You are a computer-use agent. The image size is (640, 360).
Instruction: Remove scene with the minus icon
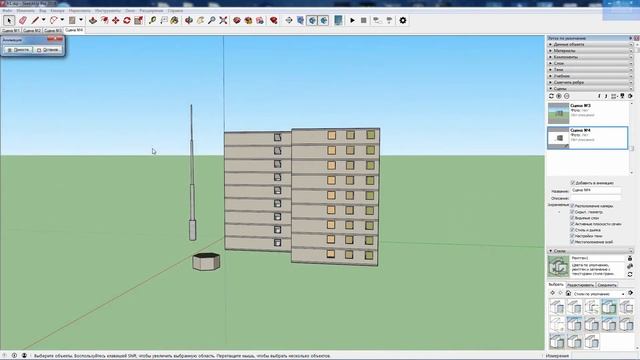[x=567, y=96]
